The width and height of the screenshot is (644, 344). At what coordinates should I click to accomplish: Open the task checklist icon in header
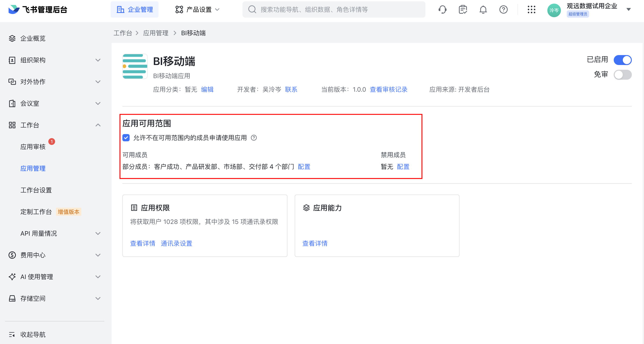(x=463, y=9)
